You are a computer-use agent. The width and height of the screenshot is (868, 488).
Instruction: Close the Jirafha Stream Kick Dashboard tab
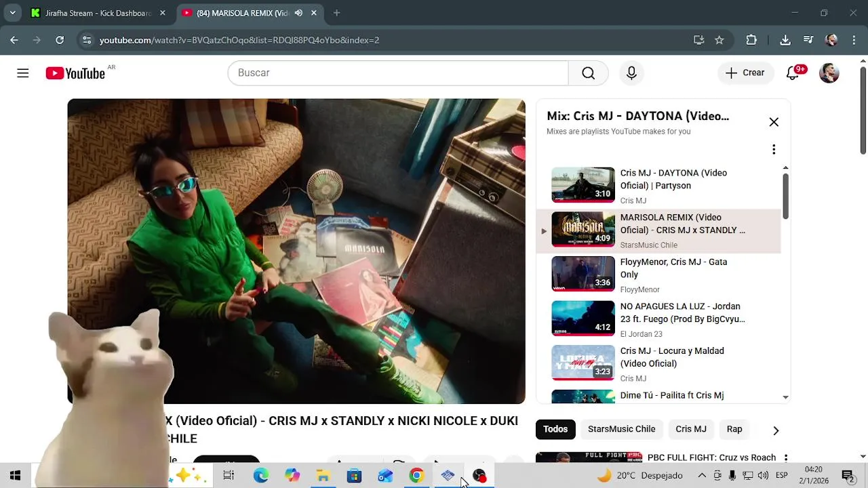point(162,13)
